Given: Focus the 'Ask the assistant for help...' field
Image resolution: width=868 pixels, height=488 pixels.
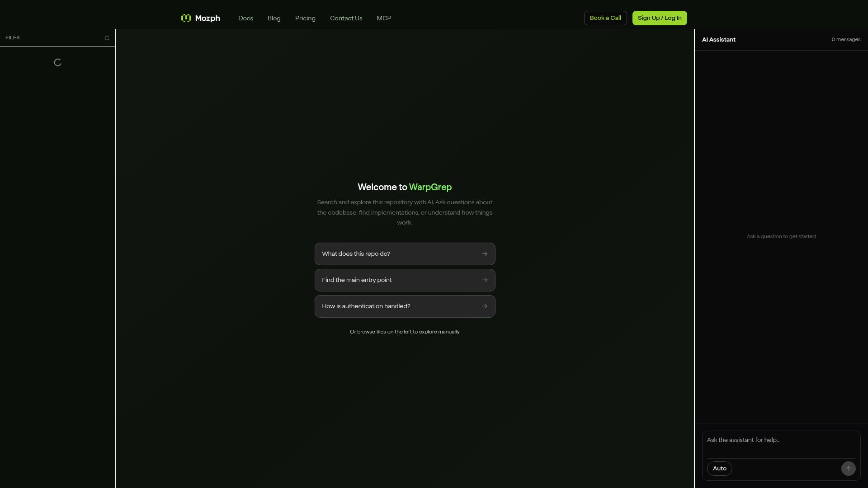Looking at the screenshot, I should [781, 445].
